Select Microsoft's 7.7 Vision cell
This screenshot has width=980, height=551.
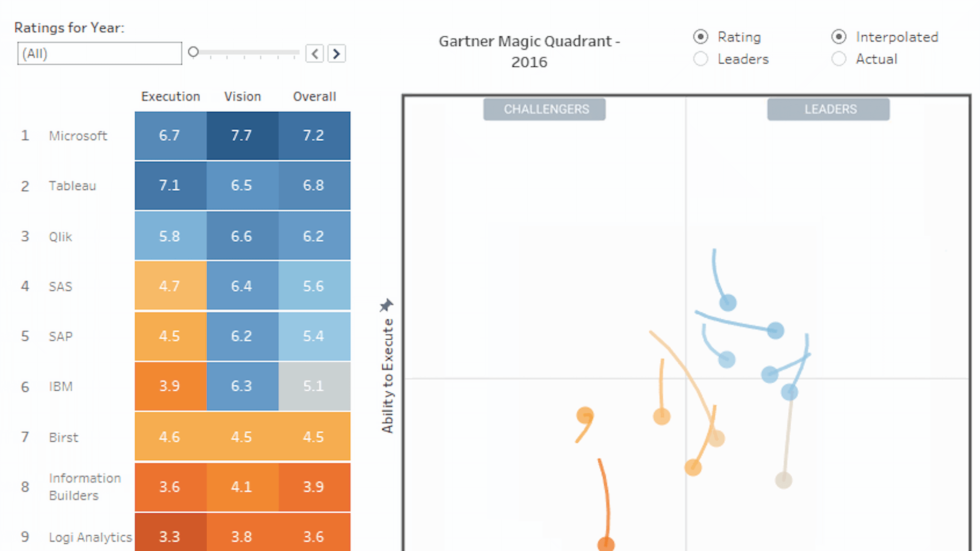point(242,136)
